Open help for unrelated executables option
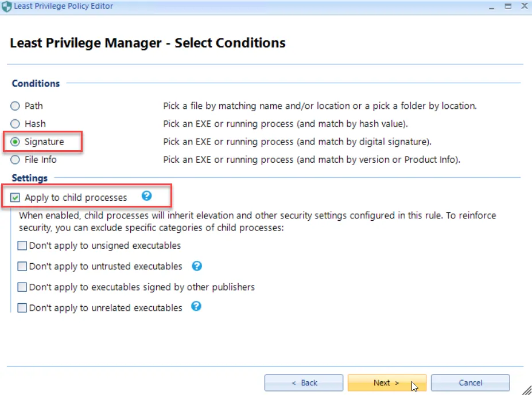Image resolution: width=532 pixels, height=395 pixels. click(196, 307)
